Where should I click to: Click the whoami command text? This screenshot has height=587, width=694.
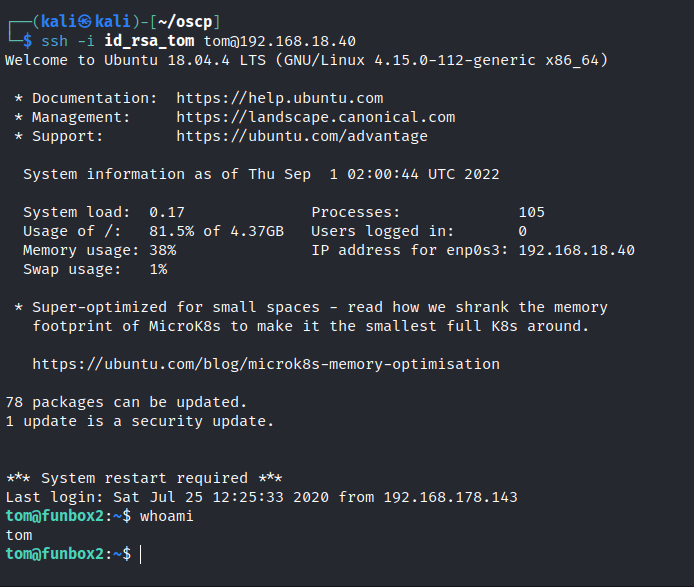[166, 516]
